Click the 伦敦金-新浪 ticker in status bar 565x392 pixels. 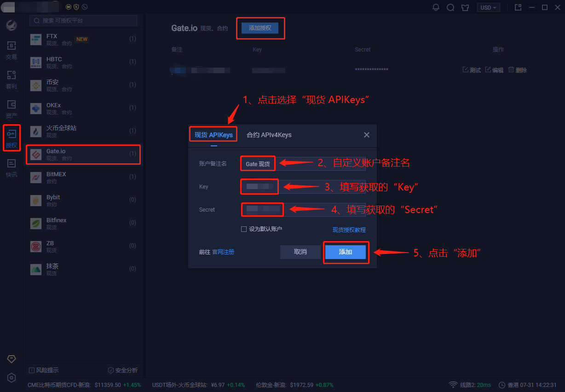click(x=294, y=385)
